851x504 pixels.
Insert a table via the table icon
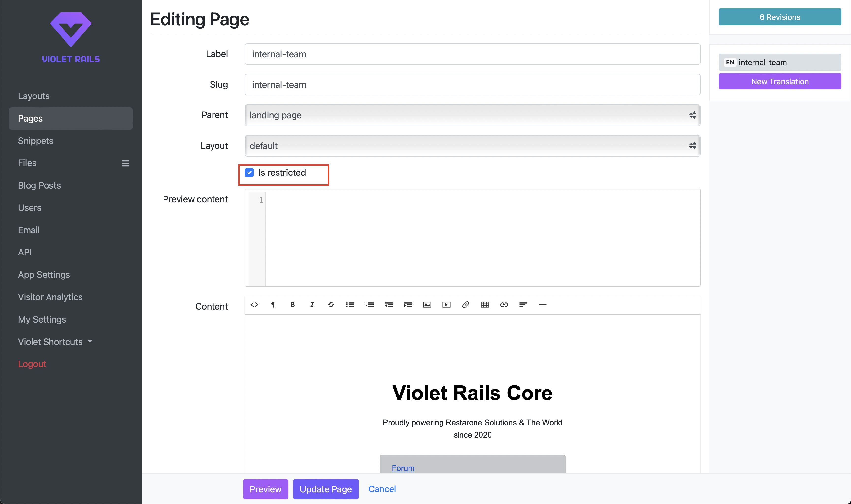coord(485,305)
